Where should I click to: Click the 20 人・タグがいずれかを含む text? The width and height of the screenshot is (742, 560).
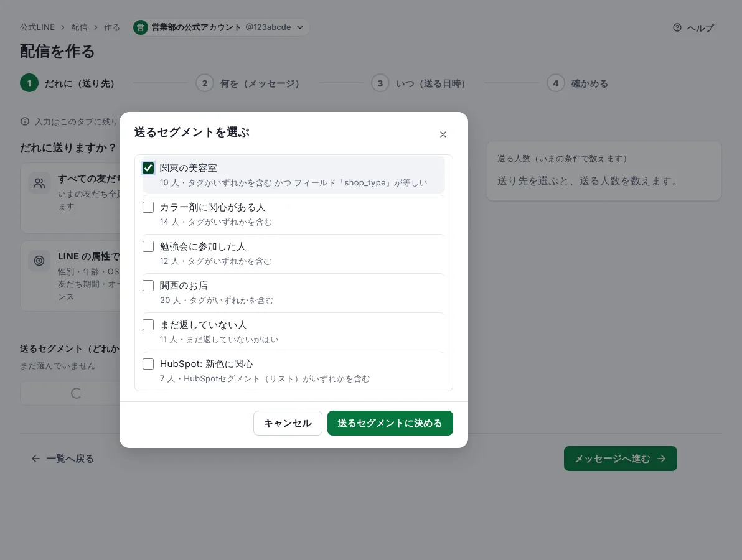point(217,301)
